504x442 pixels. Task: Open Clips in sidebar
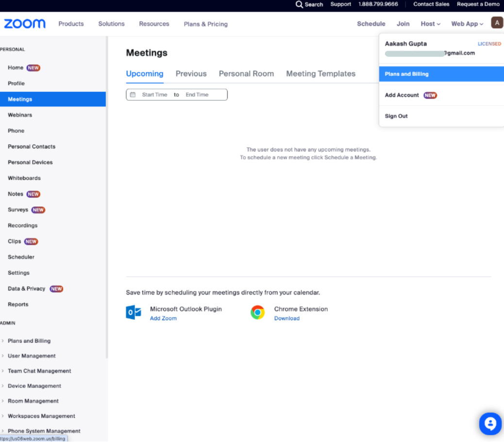point(14,241)
